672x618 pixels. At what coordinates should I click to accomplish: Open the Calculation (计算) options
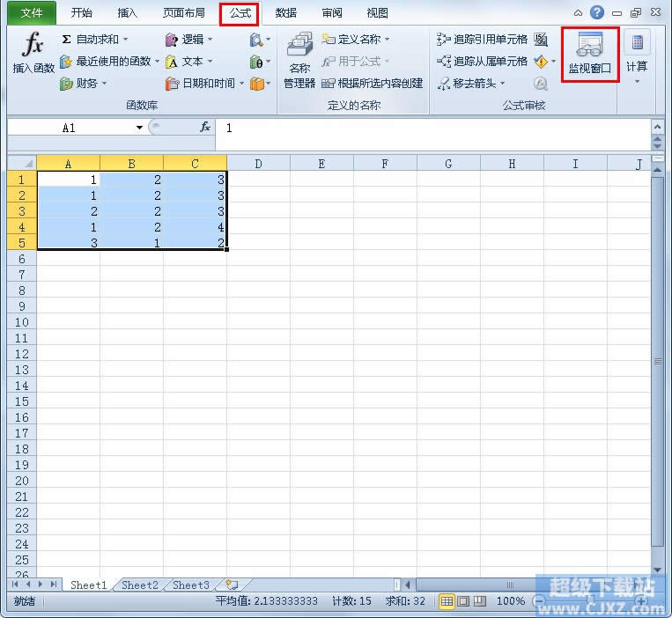coord(637,57)
